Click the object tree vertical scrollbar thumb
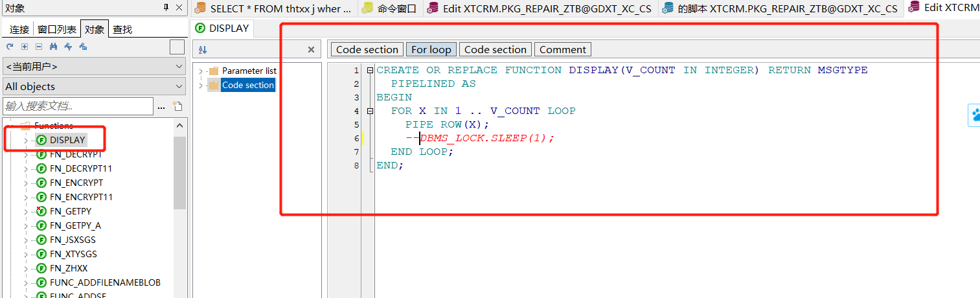This screenshot has height=298, width=980. (x=179, y=173)
